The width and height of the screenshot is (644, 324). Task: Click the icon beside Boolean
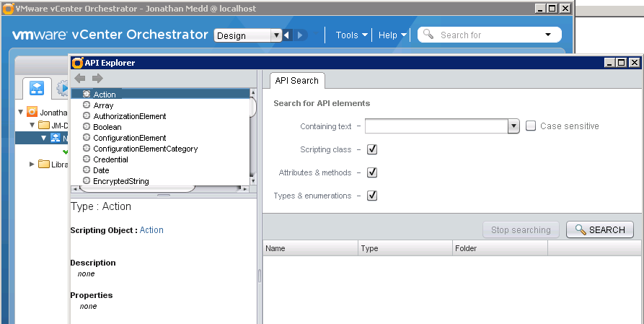[87, 126]
